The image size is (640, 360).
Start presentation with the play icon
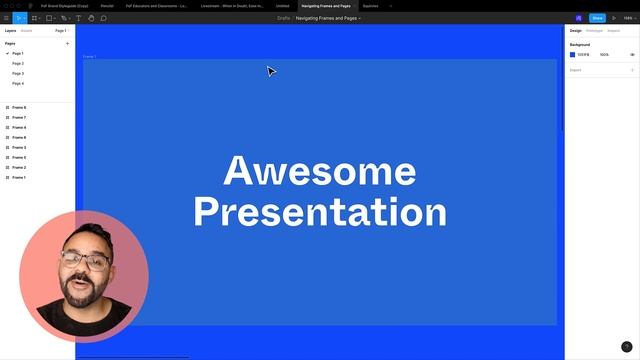click(613, 18)
